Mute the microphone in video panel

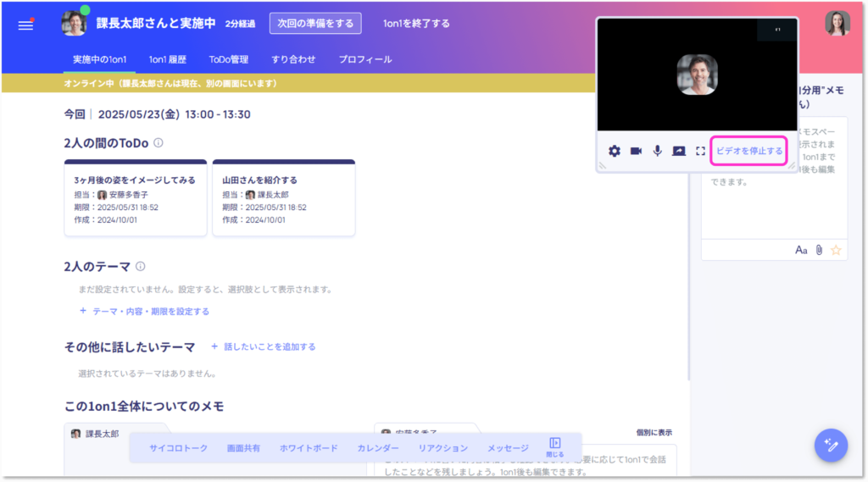(657, 151)
